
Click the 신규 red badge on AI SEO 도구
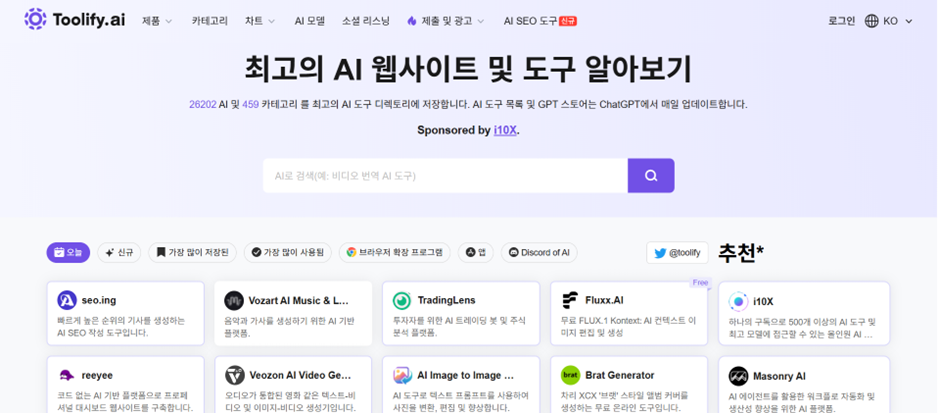point(568,21)
